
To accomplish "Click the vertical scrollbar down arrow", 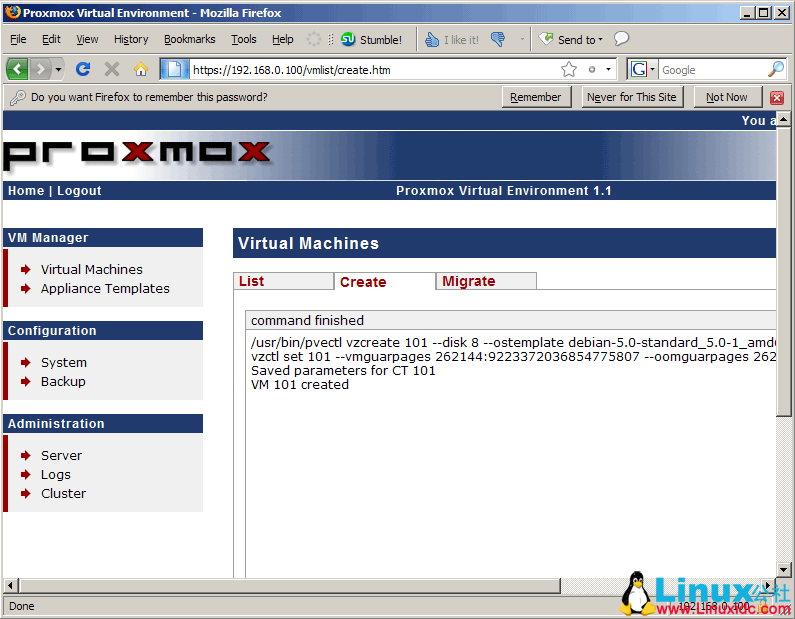I will 783,569.
